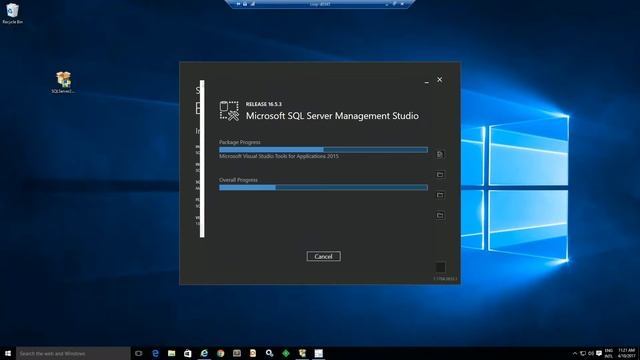Cancel the SSMS installation
The height and width of the screenshot is (360, 640).
point(323,256)
